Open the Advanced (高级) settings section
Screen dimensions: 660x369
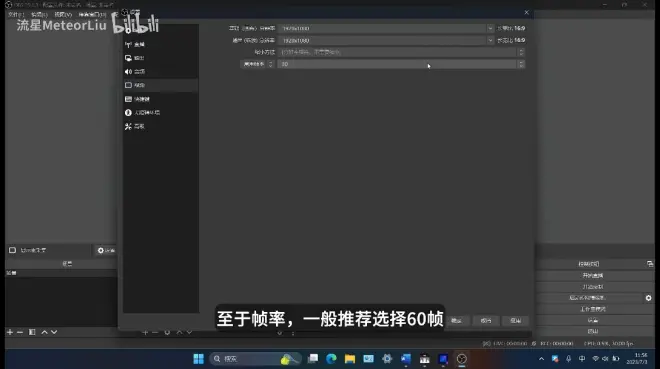(x=160, y=126)
